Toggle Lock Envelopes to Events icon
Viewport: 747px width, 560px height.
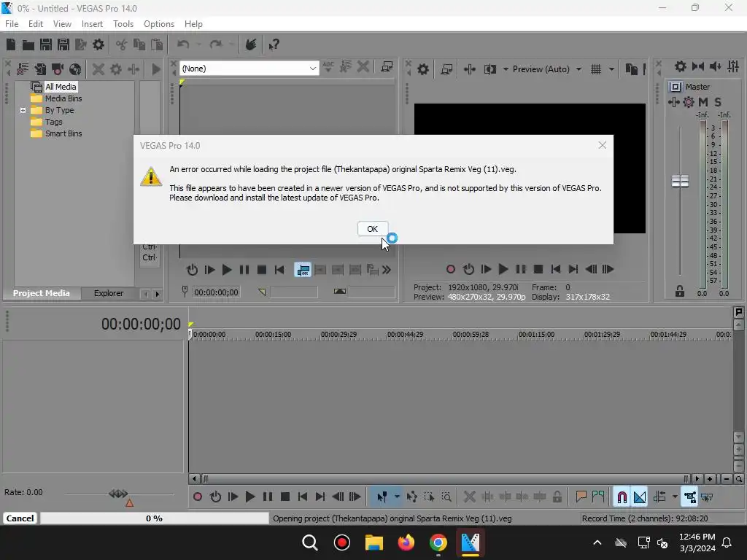[690, 497]
